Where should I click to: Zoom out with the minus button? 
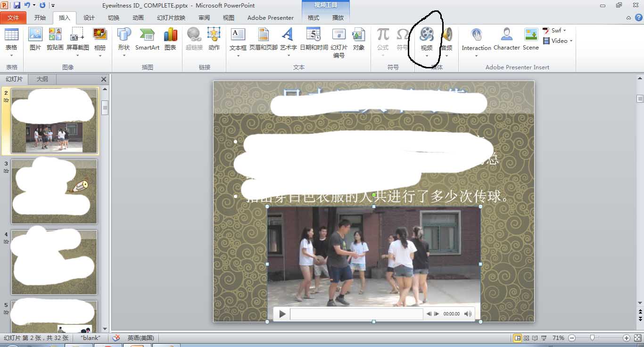click(x=572, y=338)
